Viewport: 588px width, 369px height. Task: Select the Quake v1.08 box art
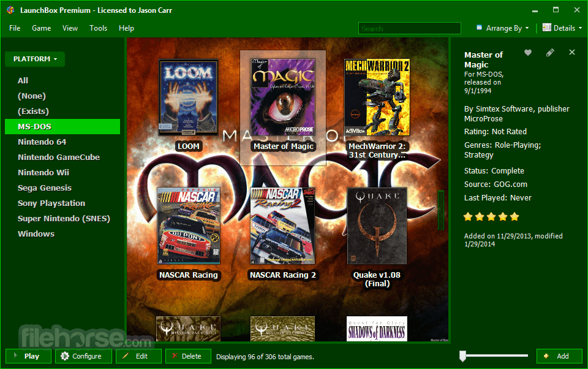click(x=377, y=226)
